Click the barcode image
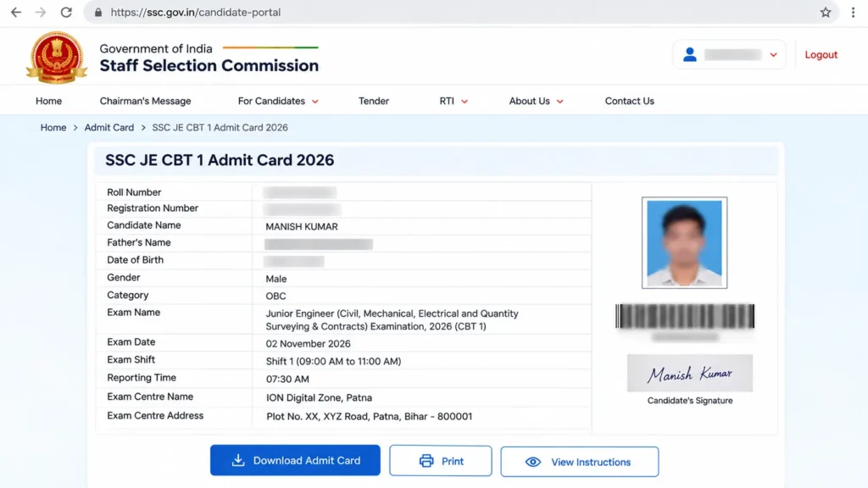Screen dimensions: 868x488 685,317
